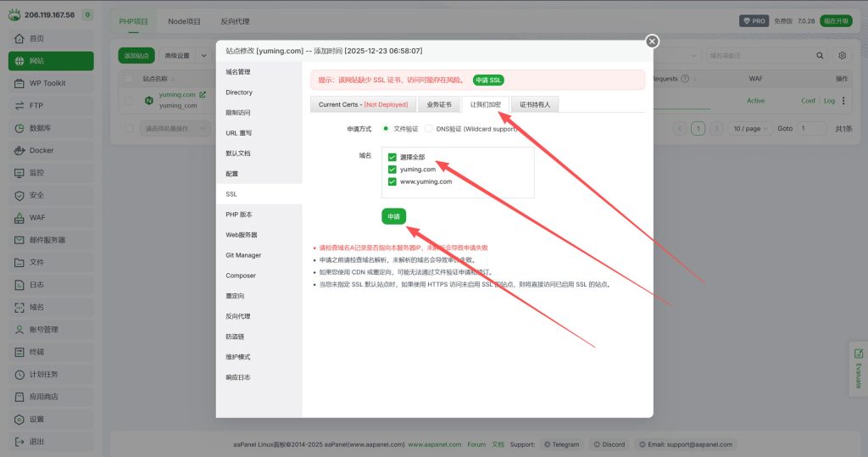868x457 pixels.
Task: Toggle the select-all domains checkbox
Action: coord(392,157)
